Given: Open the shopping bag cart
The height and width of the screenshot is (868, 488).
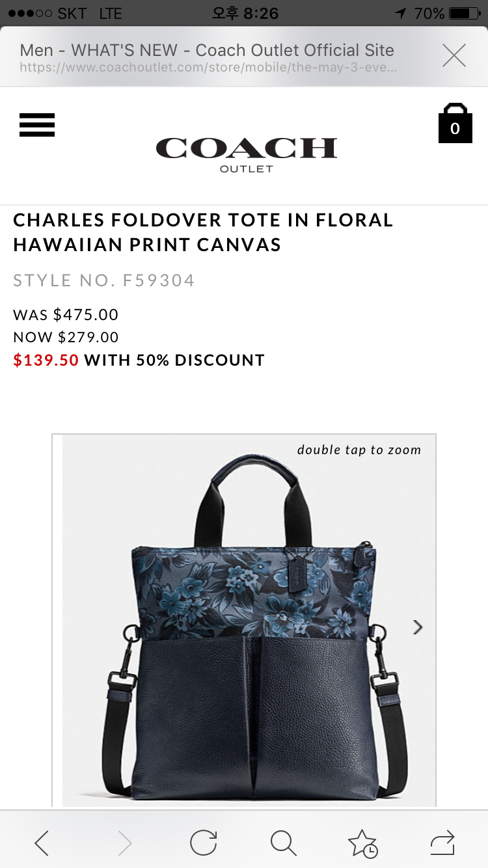Looking at the screenshot, I should [x=455, y=123].
